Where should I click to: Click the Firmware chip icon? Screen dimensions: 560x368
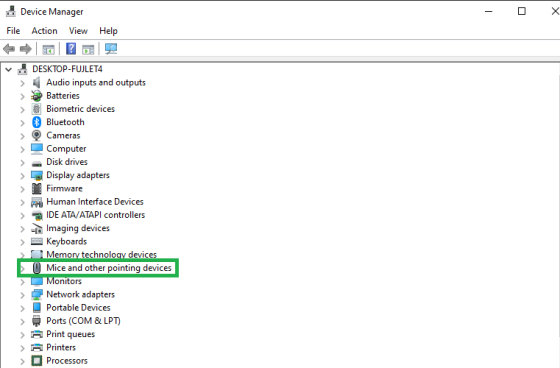click(36, 188)
